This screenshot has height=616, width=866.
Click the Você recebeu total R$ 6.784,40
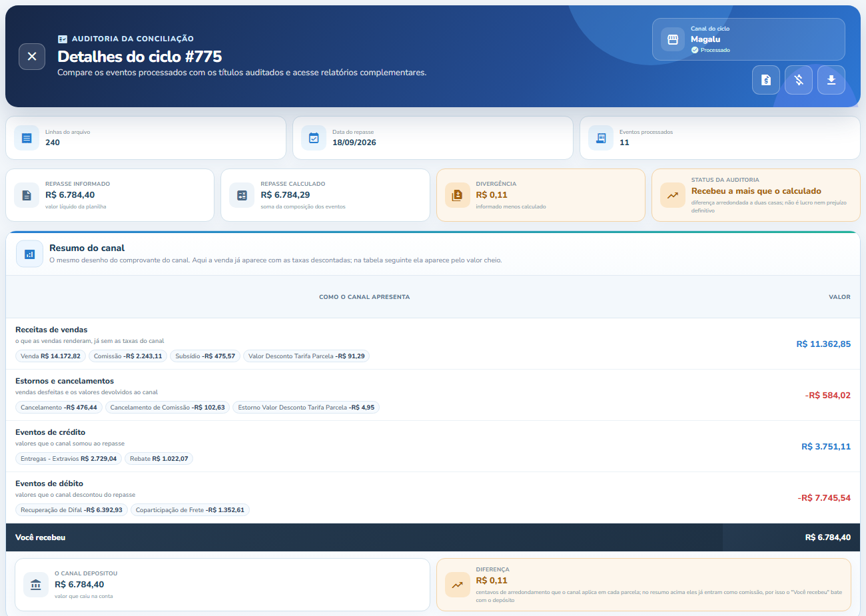coord(828,537)
